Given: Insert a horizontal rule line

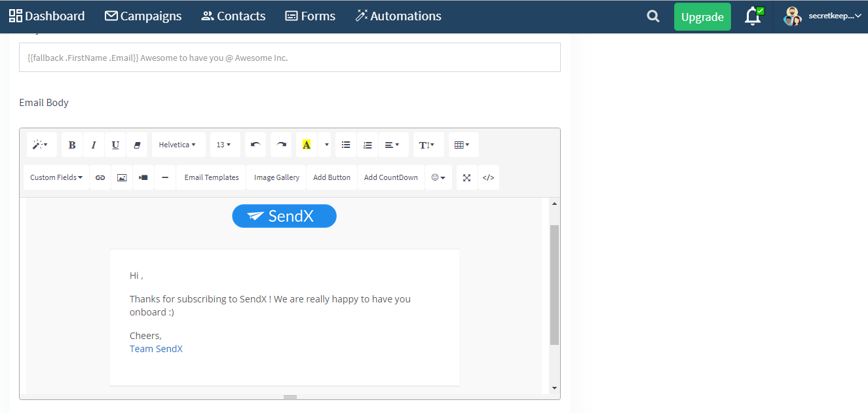Looking at the screenshot, I should [165, 177].
